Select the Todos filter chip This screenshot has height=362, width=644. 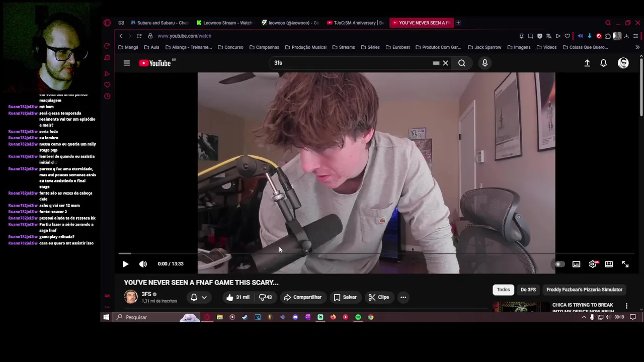503,290
